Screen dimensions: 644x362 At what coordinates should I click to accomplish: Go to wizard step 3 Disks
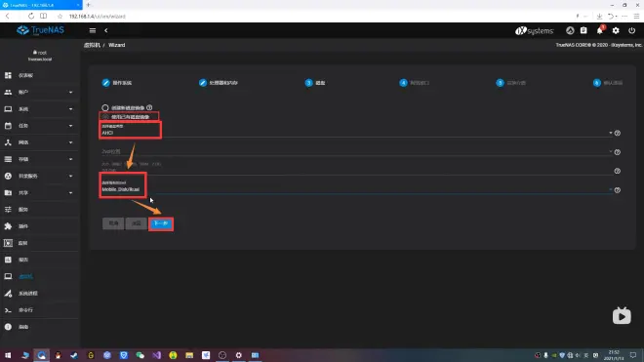315,83
